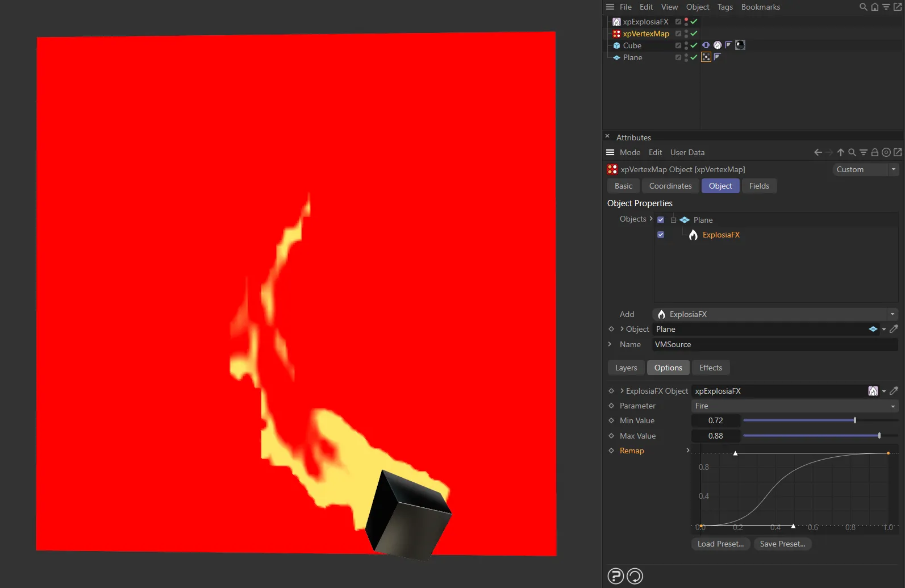Toggle xpExplosiaFX visibility dots
This screenshot has width=905, height=588.
coord(686,22)
